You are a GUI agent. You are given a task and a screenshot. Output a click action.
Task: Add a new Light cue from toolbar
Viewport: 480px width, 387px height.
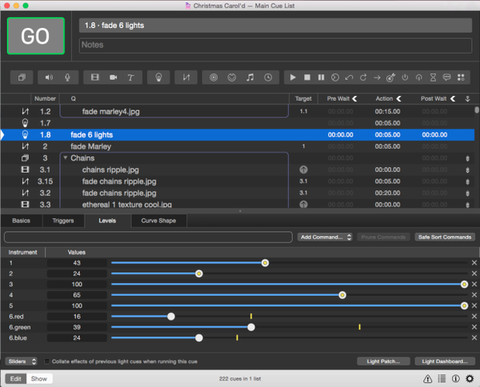click(x=159, y=78)
